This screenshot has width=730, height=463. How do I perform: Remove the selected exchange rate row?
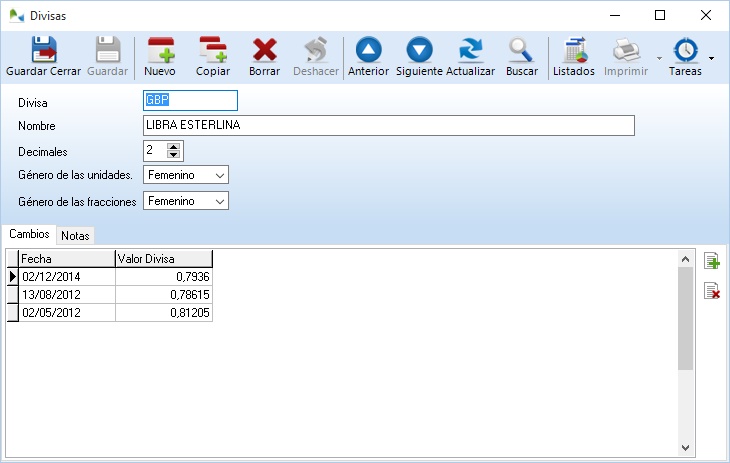(x=712, y=291)
